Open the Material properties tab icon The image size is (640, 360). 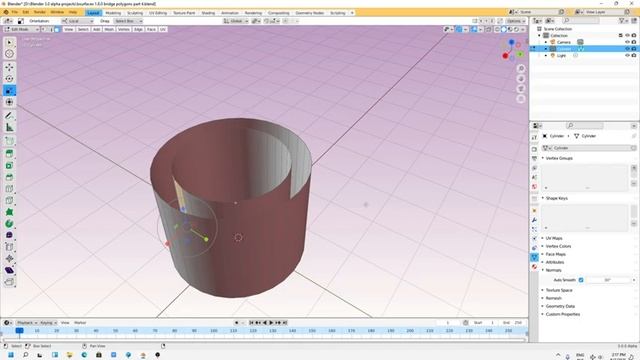(x=534, y=267)
